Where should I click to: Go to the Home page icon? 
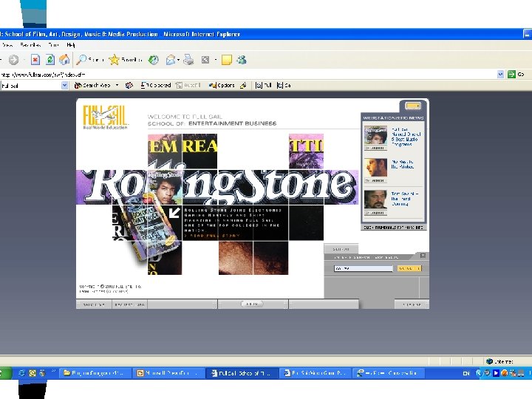point(64,60)
